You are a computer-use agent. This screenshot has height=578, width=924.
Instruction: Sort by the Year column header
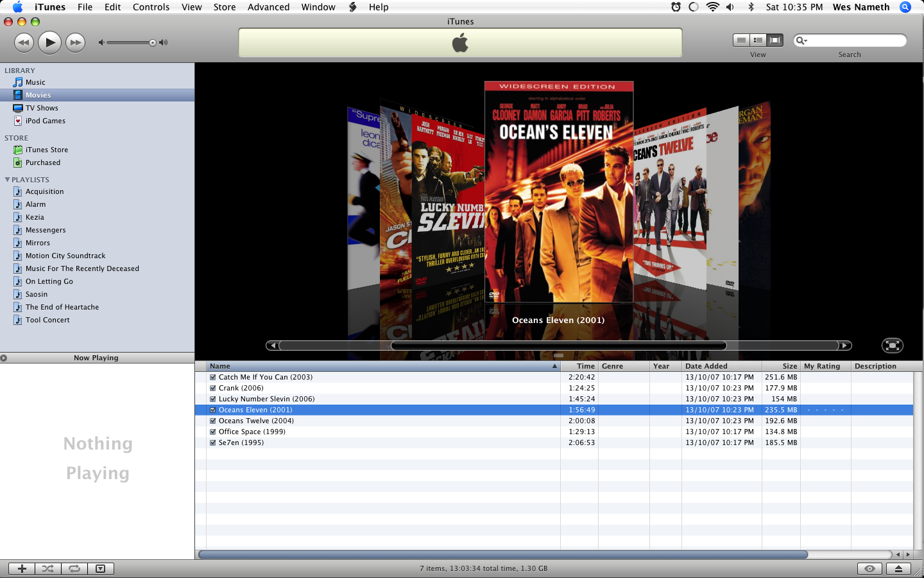[665, 366]
